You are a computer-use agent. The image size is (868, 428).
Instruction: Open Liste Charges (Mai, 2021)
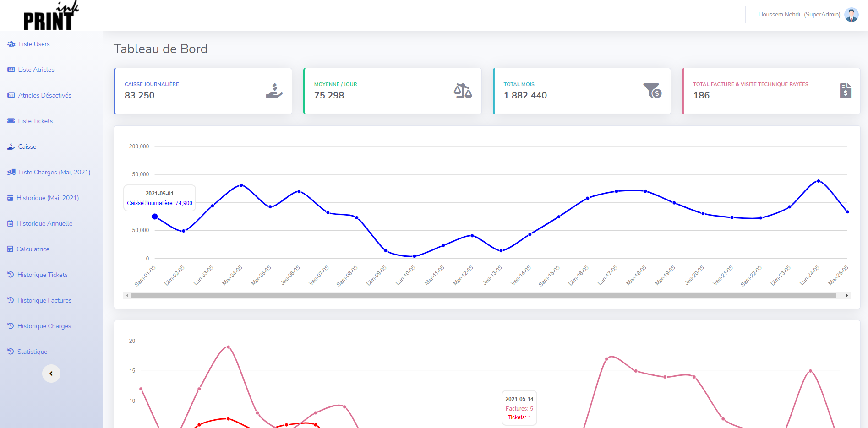tap(55, 172)
